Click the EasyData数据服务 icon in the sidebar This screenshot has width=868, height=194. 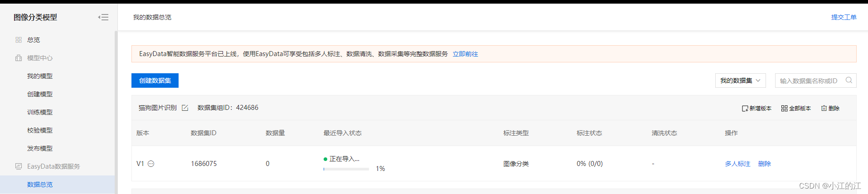pos(19,166)
